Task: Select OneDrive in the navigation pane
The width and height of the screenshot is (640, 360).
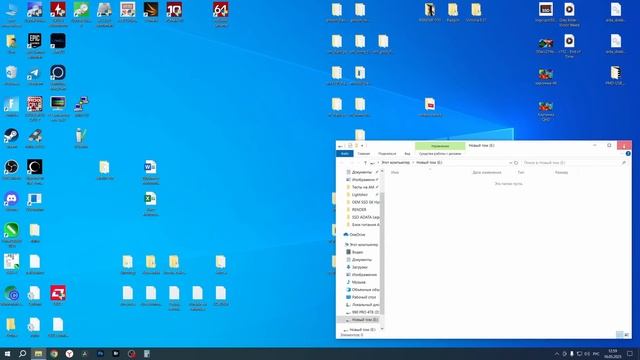Action: click(x=358, y=235)
